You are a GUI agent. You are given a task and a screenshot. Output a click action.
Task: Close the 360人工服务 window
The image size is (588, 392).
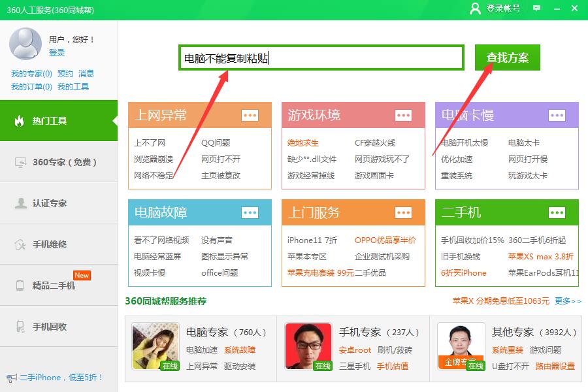pyautogui.click(x=574, y=8)
